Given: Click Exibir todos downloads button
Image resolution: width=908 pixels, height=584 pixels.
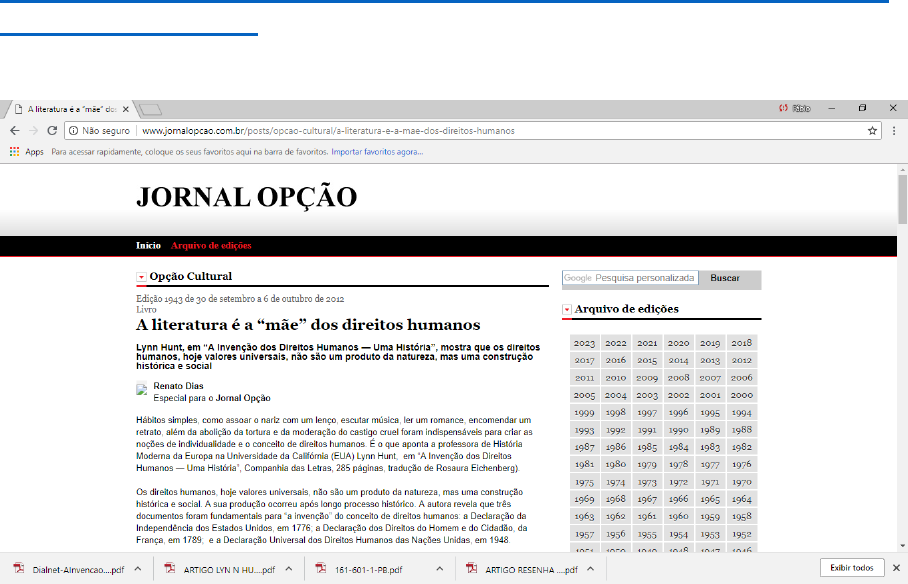Looking at the screenshot, I should point(852,568).
